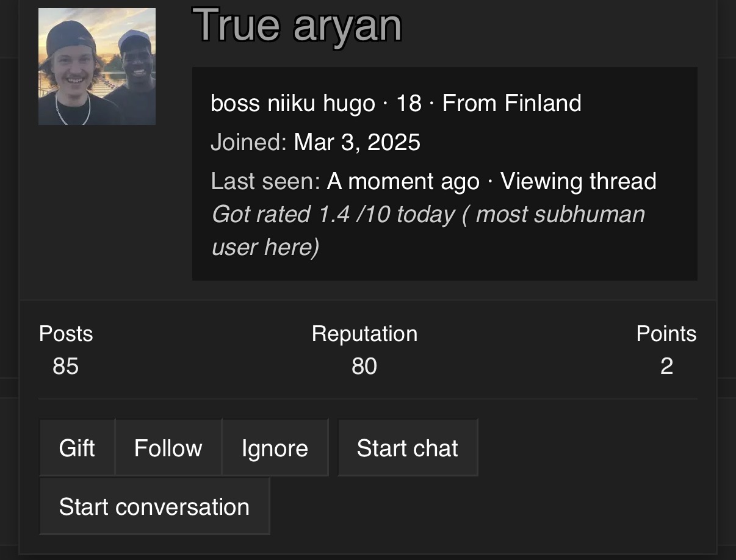
Task: Click the Reputation label
Action: coord(364,334)
